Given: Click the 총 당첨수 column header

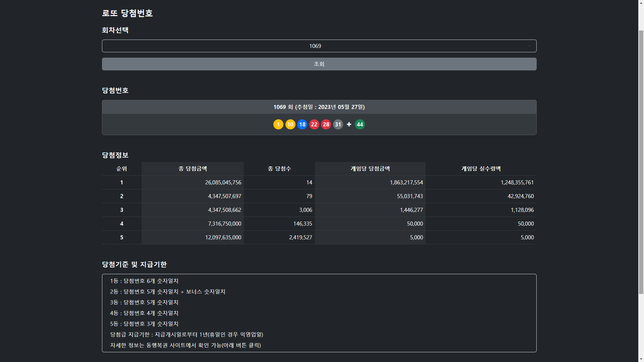Looking at the screenshot, I should tap(279, 169).
